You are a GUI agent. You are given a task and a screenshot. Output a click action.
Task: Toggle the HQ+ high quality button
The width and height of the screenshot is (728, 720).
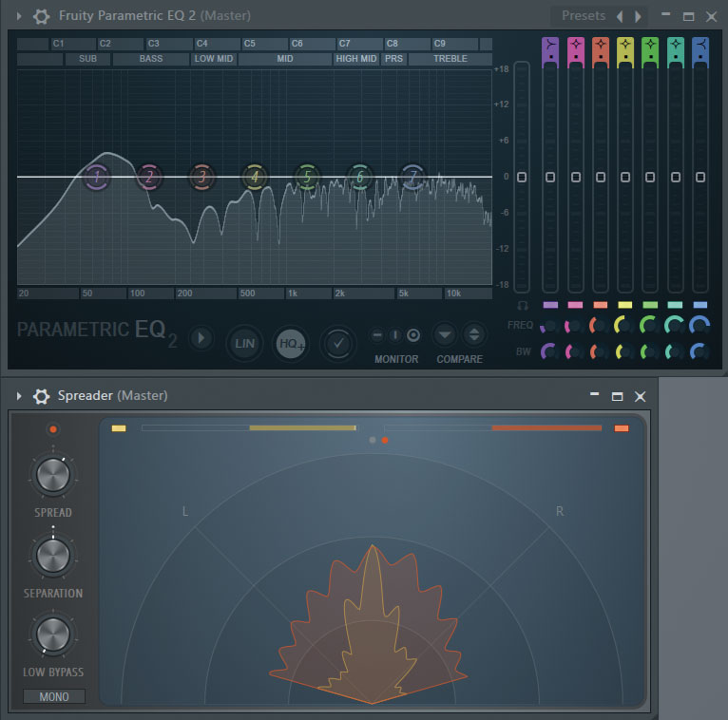291,344
